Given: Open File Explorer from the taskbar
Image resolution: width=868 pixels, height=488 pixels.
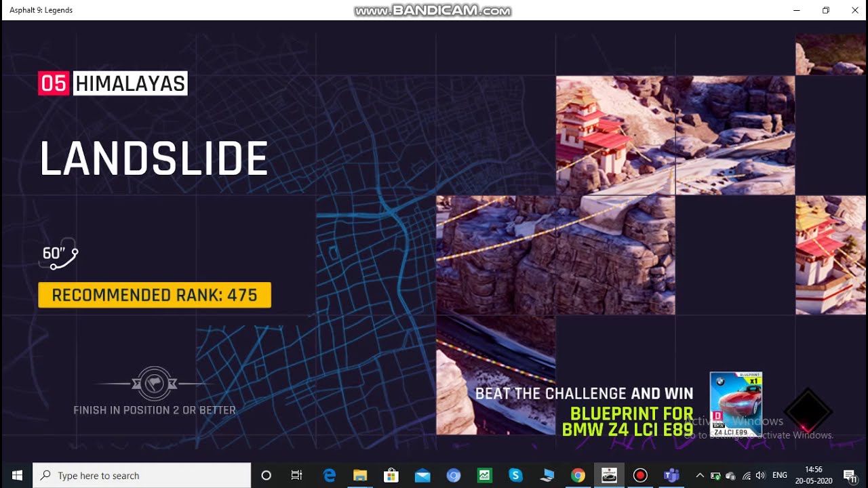Looking at the screenshot, I should [x=360, y=475].
